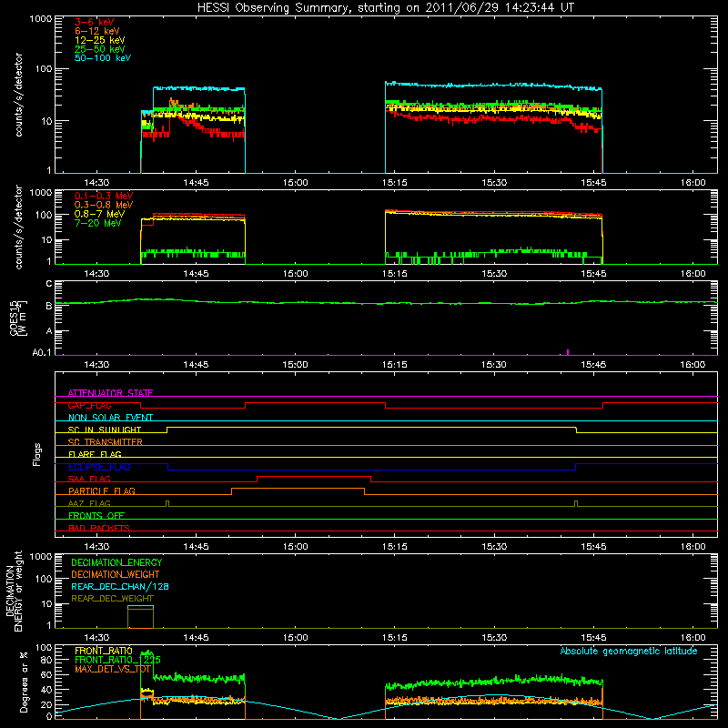Click the REAR_DEC_CHAN/128 legend label
This screenshot has width=728, height=728.
(120, 586)
